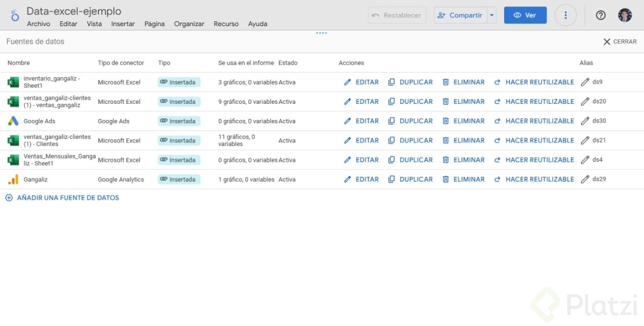Open the help question mark icon
This screenshot has width=644, height=326.
point(601,15)
